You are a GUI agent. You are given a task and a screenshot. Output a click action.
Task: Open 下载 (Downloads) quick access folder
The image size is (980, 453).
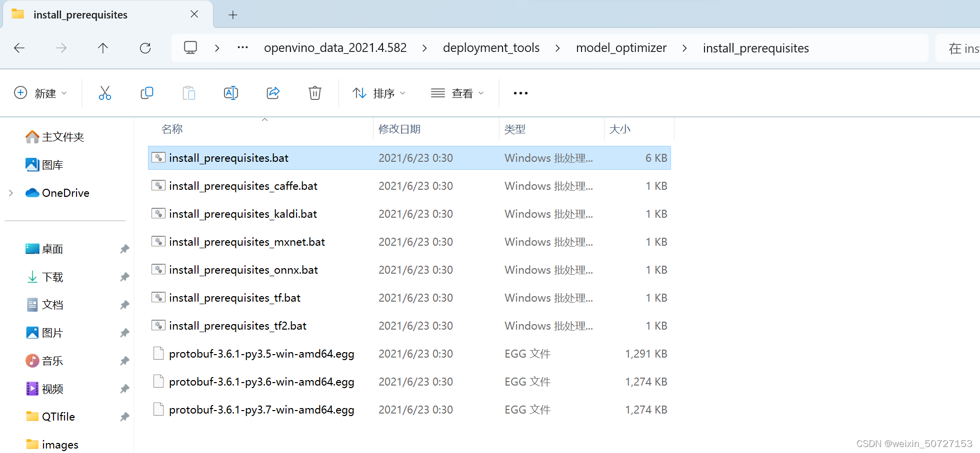[x=44, y=277]
